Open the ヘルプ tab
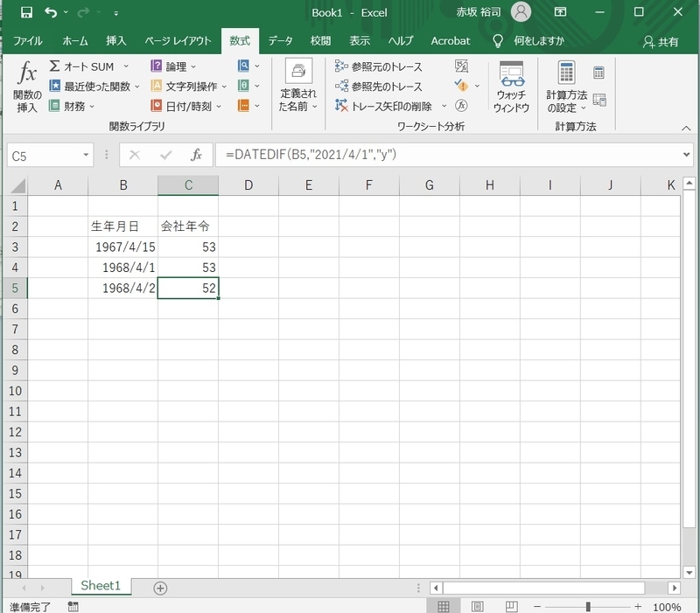This screenshot has width=700, height=613. (401, 41)
